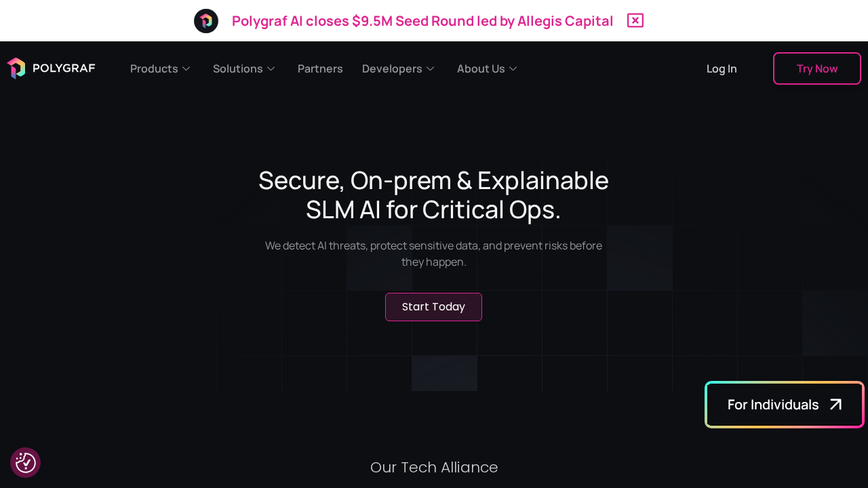
Task: Open the Developers menu label
Action: (x=392, y=68)
